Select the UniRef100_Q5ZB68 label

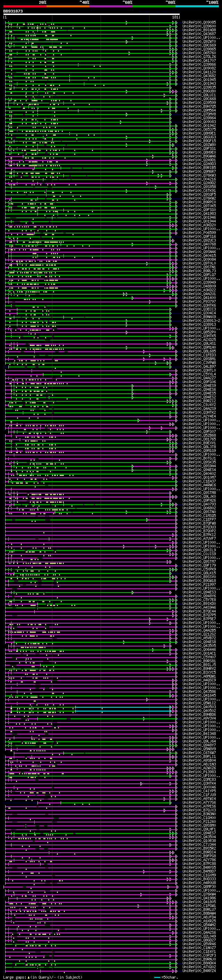click(x=199, y=436)
